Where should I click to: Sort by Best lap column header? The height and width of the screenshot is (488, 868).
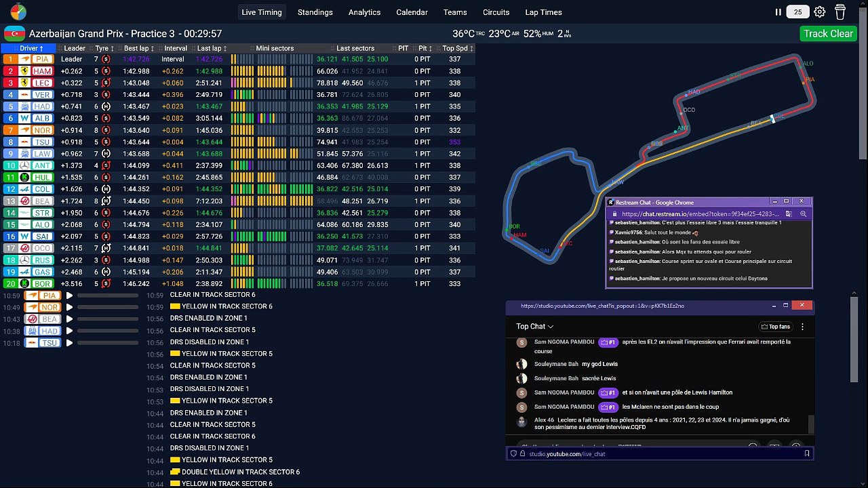point(139,48)
